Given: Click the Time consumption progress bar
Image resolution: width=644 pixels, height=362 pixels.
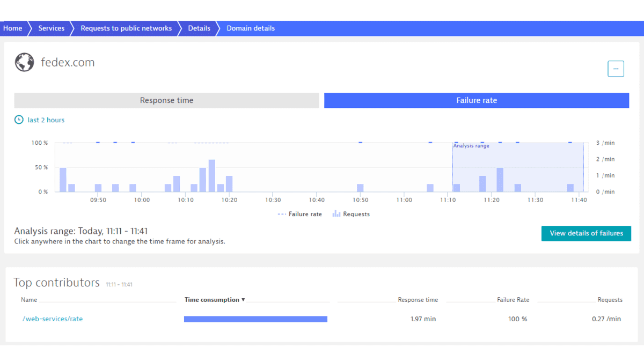Looking at the screenshot, I should (256, 319).
